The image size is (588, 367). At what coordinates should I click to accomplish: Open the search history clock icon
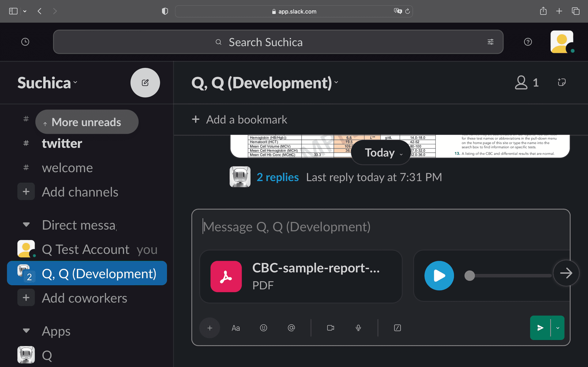[x=25, y=42]
